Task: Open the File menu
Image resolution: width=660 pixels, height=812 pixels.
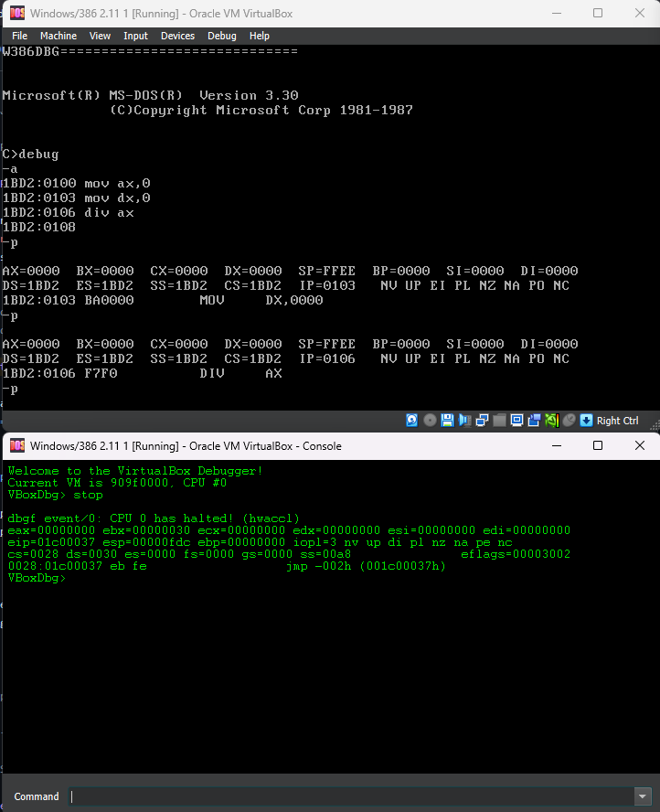Action: [x=19, y=36]
